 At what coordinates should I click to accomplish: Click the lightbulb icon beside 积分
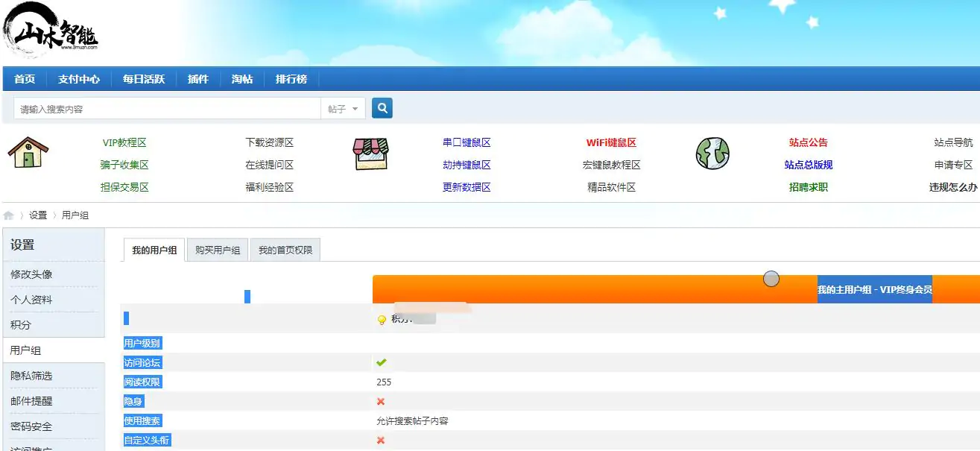(x=382, y=320)
